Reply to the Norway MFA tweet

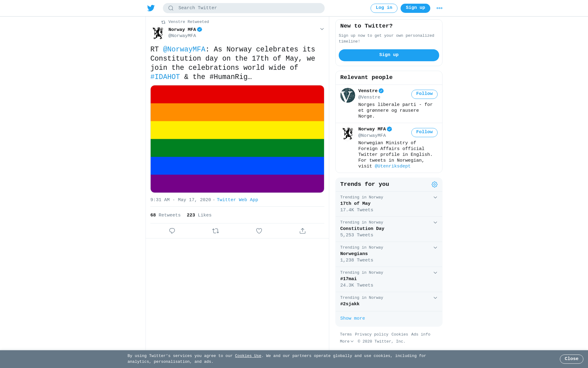[x=172, y=231]
